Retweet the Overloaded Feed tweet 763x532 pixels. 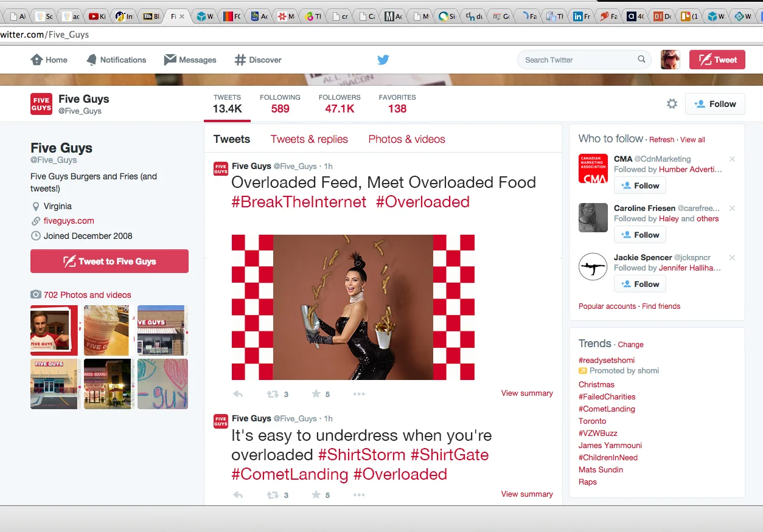pyautogui.click(x=273, y=394)
